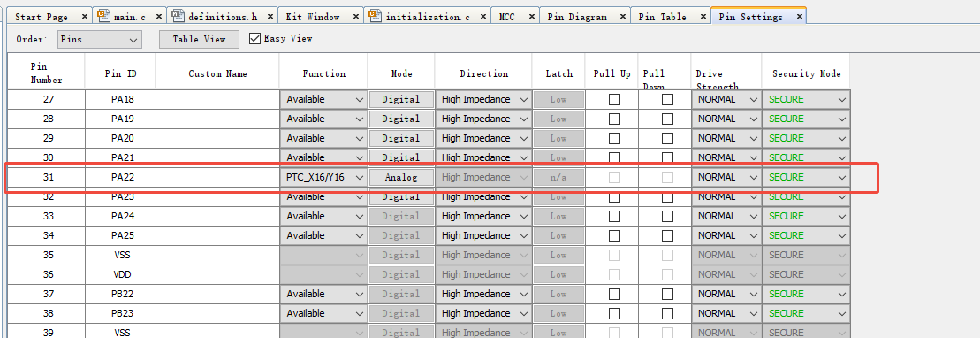Viewport: 980px width, 338px height.
Task: Open the Drive Strength dropdown for PA23
Action: pos(726,196)
